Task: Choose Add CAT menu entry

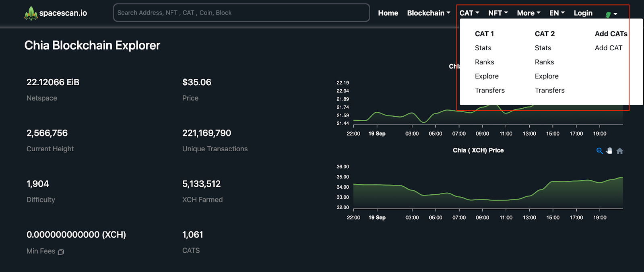Action: pyautogui.click(x=609, y=48)
